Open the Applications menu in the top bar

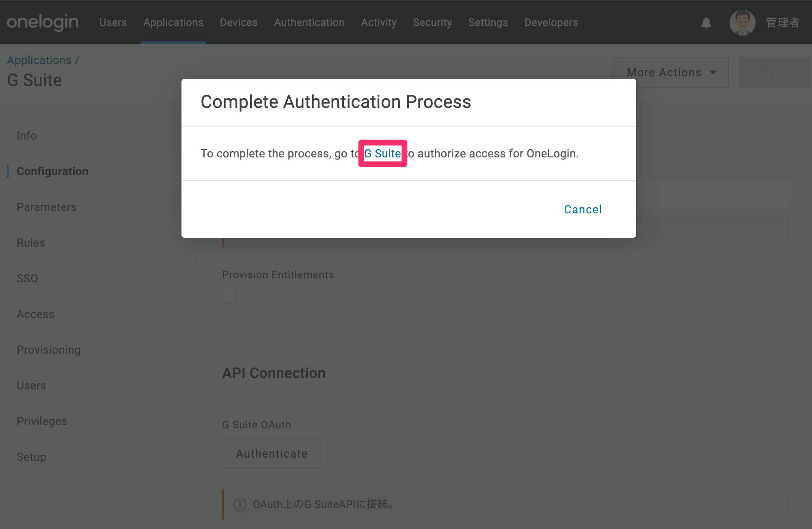[x=173, y=22]
